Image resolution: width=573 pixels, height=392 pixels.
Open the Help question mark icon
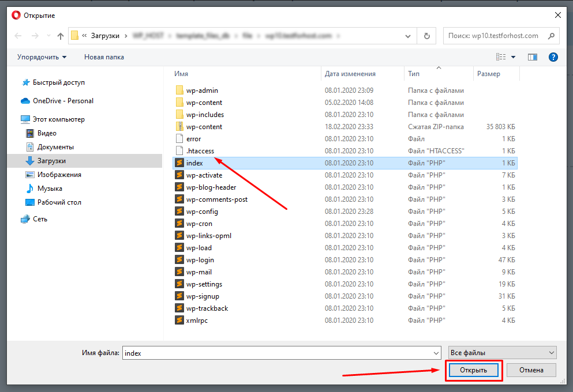[553, 57]
